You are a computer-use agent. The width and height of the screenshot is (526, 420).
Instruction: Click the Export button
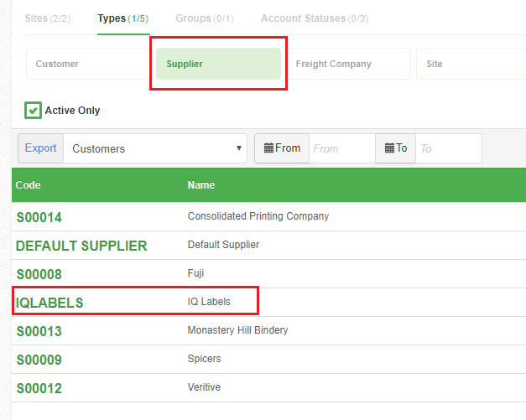[x=40, y=148]
